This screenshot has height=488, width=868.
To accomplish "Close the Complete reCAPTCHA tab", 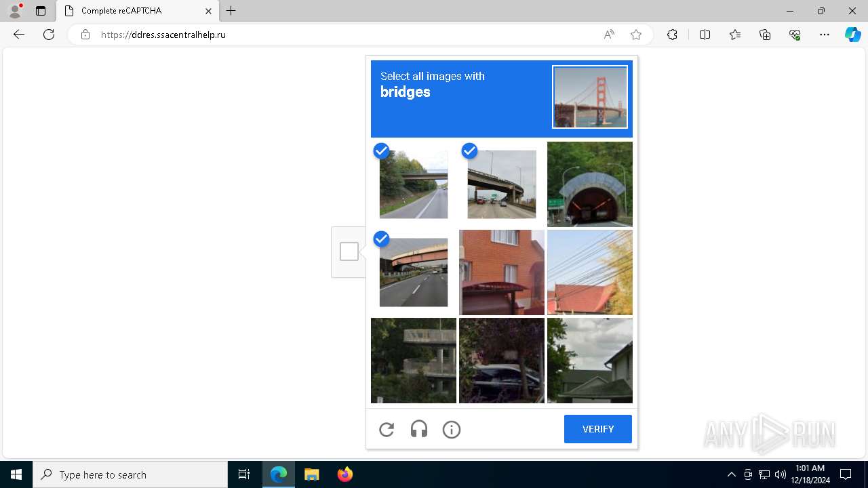I will click(209, 11).
